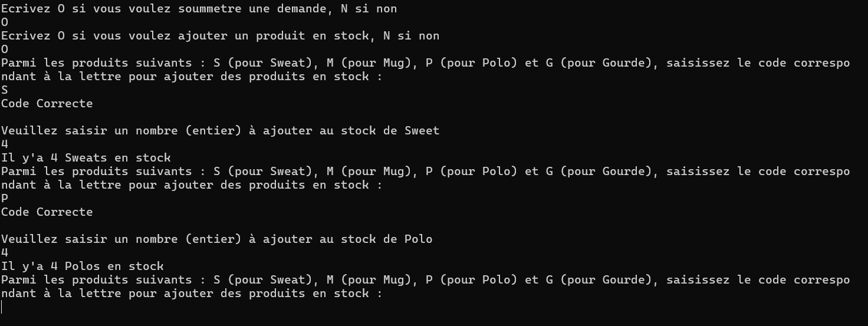Click the blinking text cursor at the prompt
The image size is (868, 326).
coord(2,307)
